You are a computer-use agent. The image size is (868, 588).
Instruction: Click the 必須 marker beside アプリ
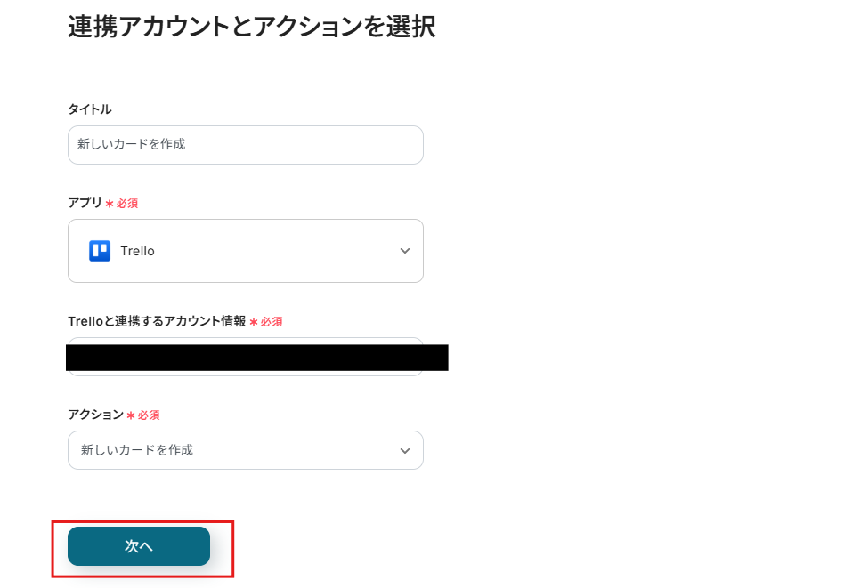(127, 204)
